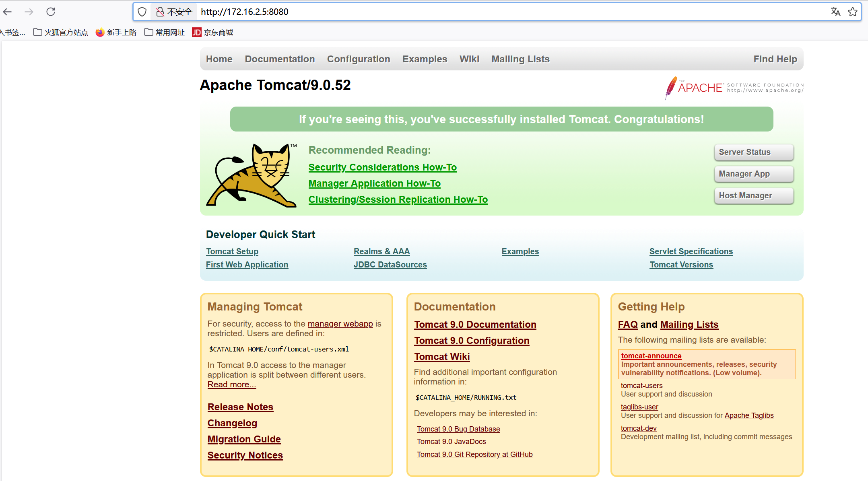This screenshot has width=868, height=481.
Task: Open Tomcat 9.0 Configuration link
Action: point(472,341)
